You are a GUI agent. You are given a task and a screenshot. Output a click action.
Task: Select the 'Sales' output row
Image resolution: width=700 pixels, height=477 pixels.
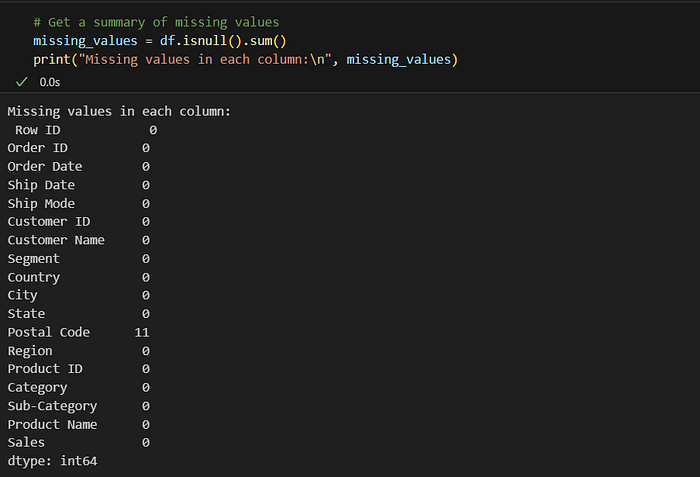tap(79, 443)
